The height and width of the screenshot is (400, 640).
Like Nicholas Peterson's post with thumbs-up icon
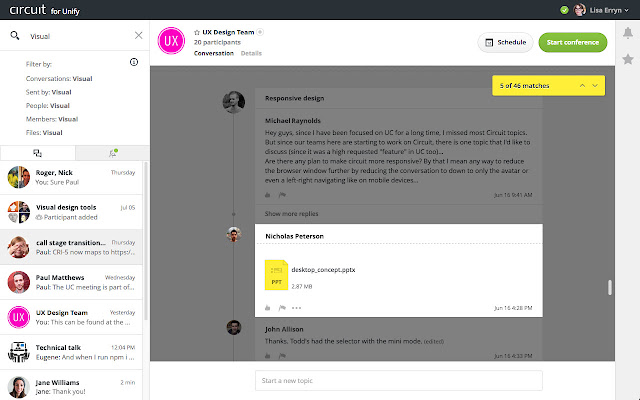[268, 307]
